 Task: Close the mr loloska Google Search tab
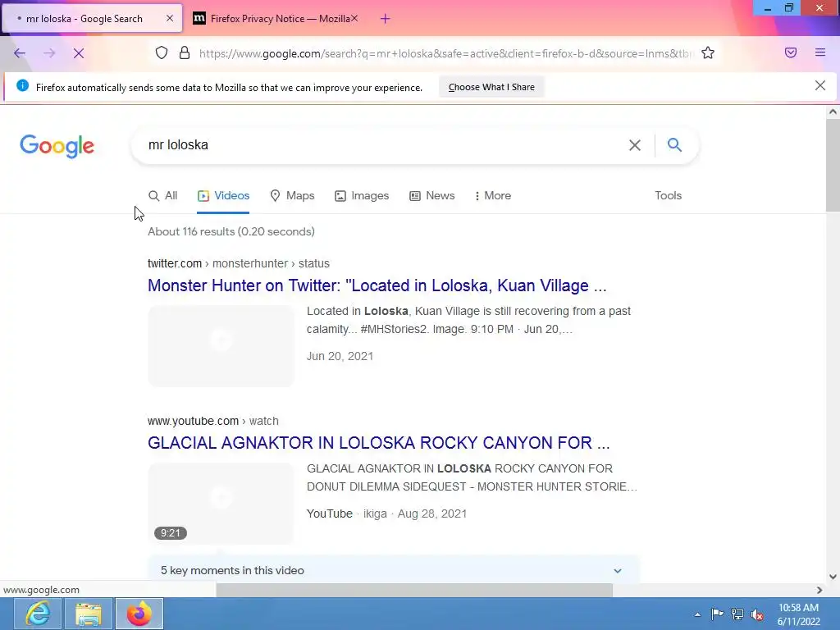169,18
